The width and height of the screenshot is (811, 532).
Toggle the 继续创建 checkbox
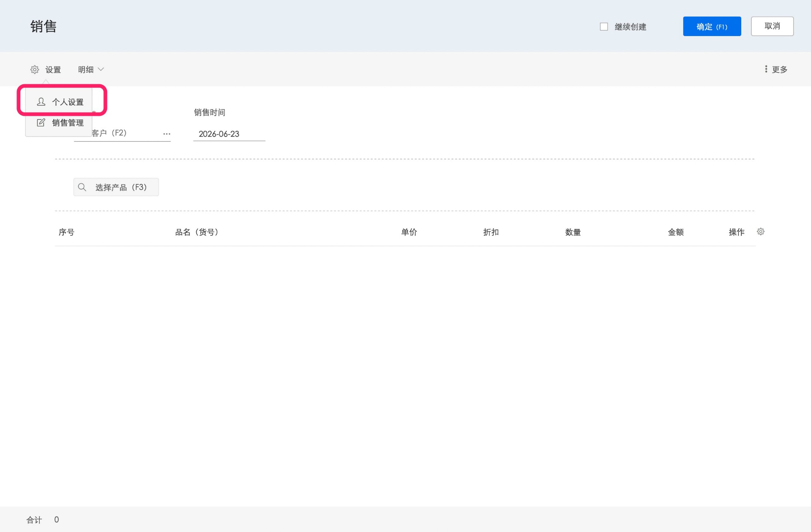604,27
